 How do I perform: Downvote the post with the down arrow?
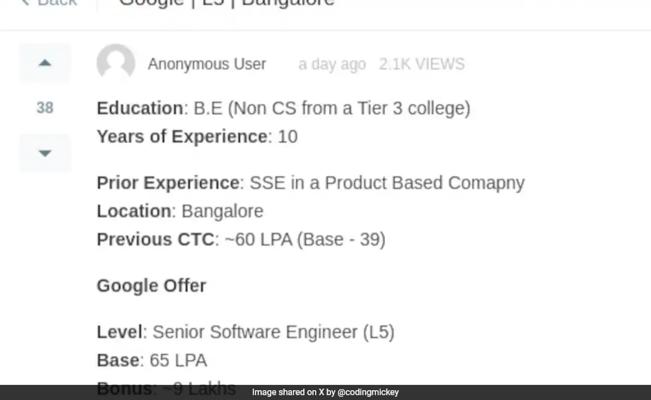coord(45,153)
